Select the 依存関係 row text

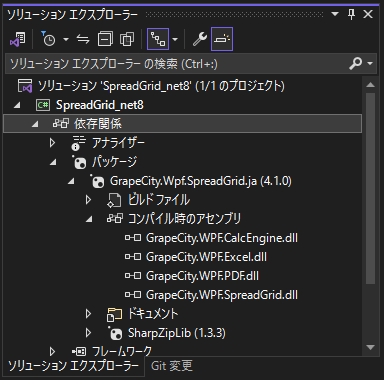pos(98,124)
